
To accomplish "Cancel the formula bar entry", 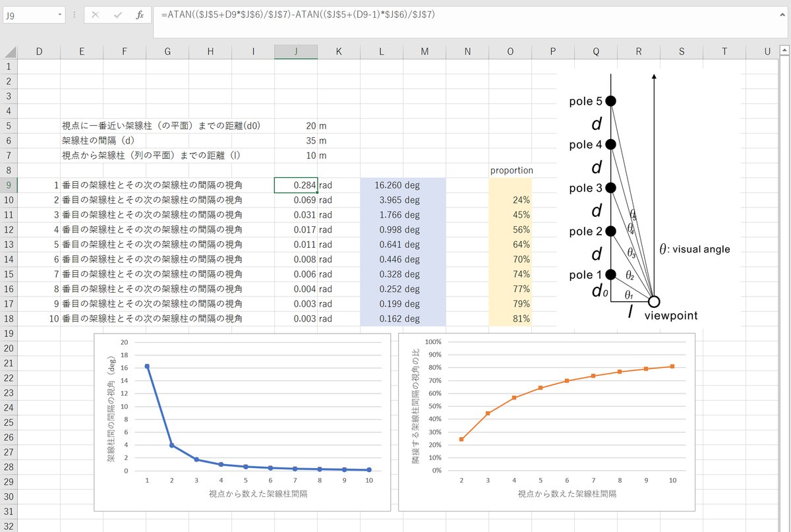I will (x=96, y=15).
